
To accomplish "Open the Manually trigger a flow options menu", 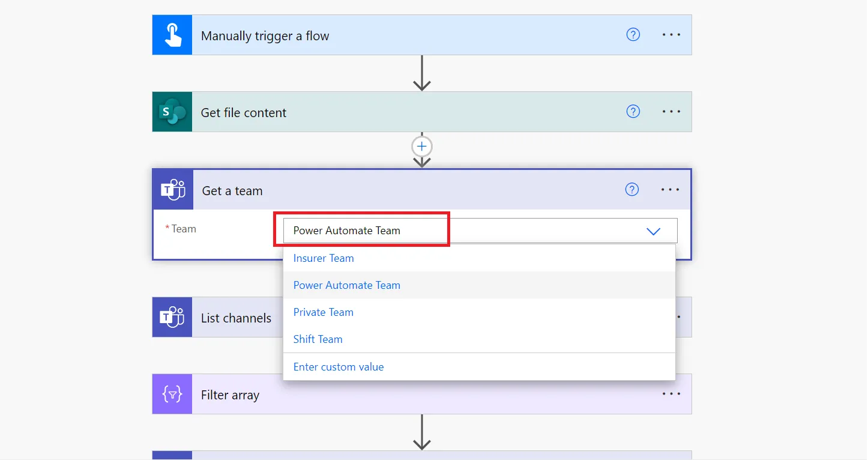I will 671,35.
